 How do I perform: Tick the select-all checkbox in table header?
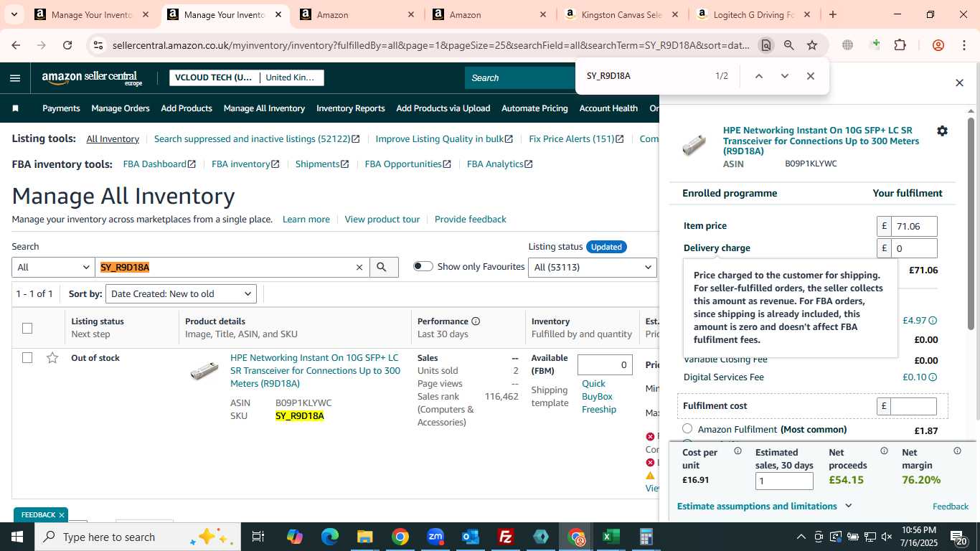click(x=27, y=328)
